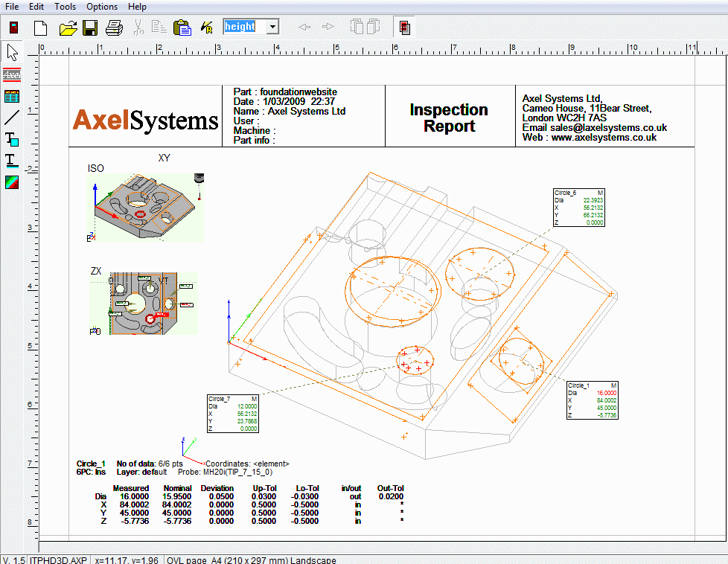
Task: Save the report using the floppy disk icon
Action: click(x=90, y=28)
